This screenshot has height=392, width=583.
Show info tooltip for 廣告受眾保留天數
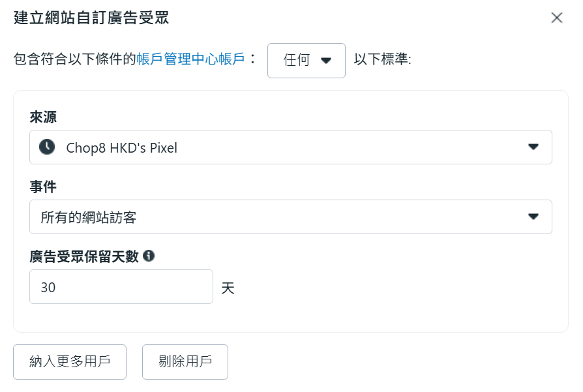[149, 256]
